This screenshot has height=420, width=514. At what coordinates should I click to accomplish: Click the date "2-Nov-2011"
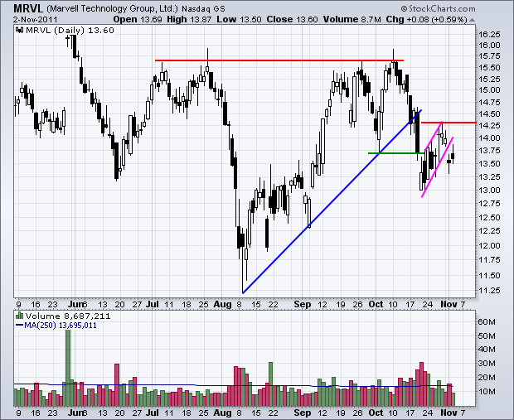coord(35,19)
